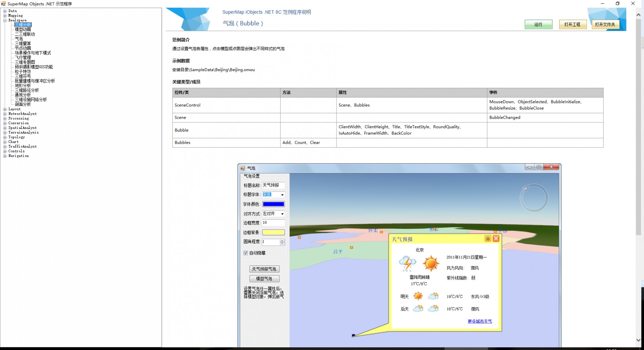Expand the Data tree node
This screenshot has height=350, width=644.
[5, 11]
